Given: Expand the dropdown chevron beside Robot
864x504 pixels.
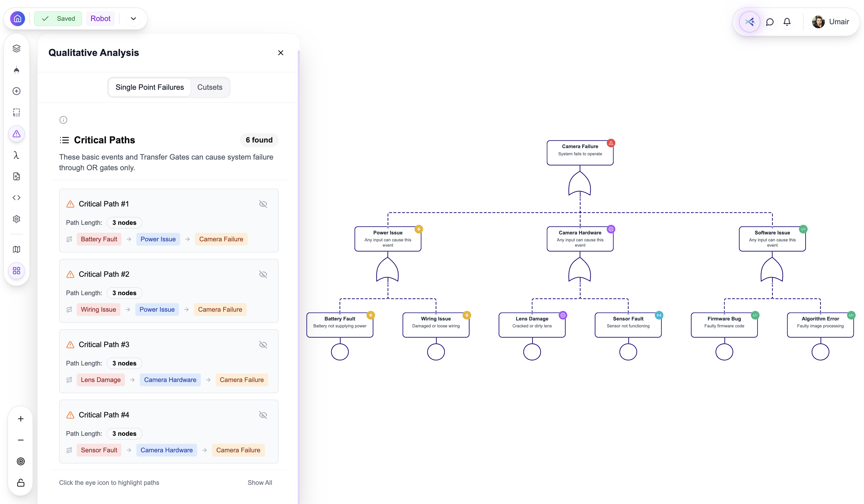Looking at the screenshot, I should click(x=133, y=19).
